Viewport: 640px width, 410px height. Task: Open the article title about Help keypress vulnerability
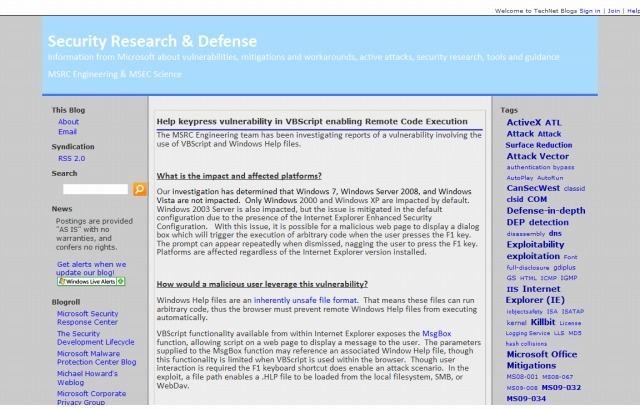click(x=312, y=122)
